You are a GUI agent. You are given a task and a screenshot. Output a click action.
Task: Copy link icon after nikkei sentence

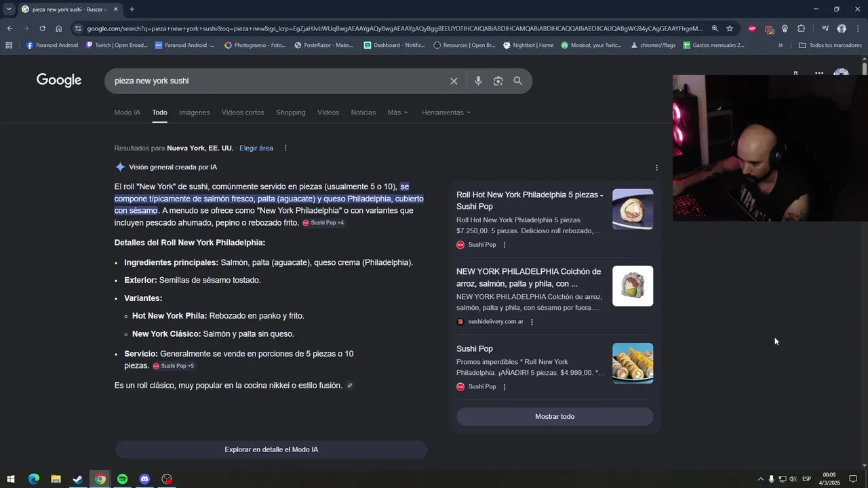[350, 386]
